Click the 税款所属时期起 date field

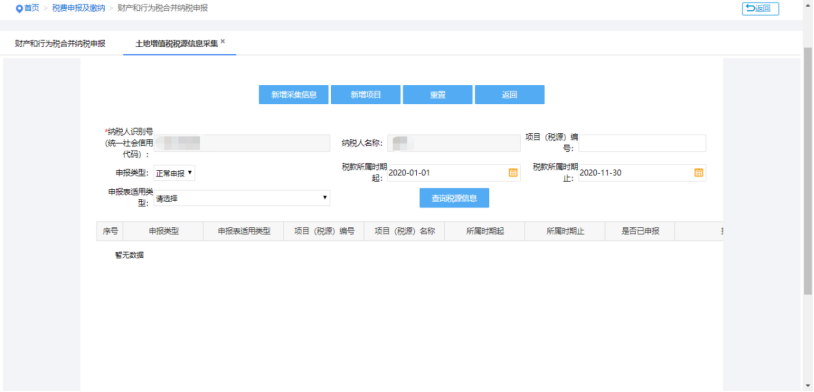pyautogui.click(x=454, y=173)
